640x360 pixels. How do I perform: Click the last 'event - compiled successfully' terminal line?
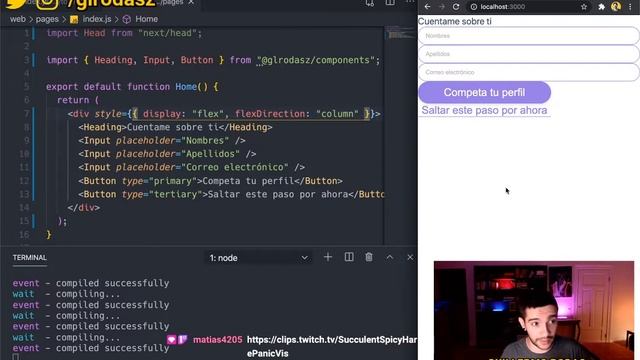click(x=91, y=348)
